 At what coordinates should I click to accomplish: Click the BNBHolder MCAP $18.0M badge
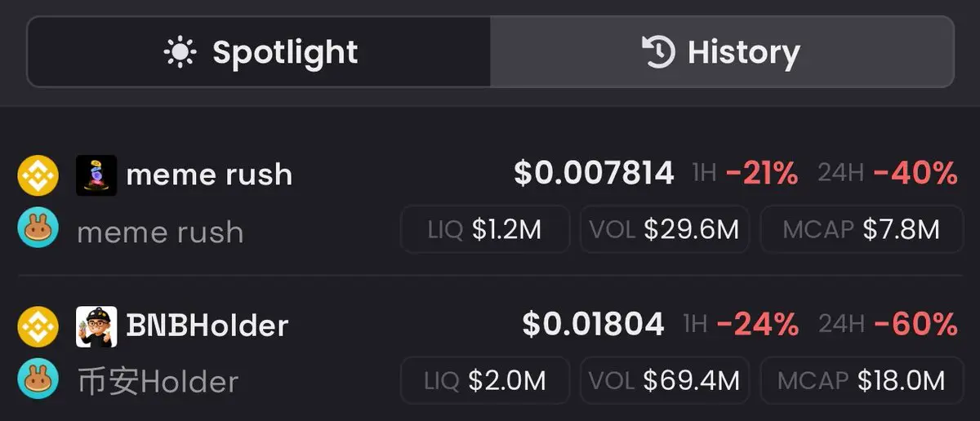(861, 380)
